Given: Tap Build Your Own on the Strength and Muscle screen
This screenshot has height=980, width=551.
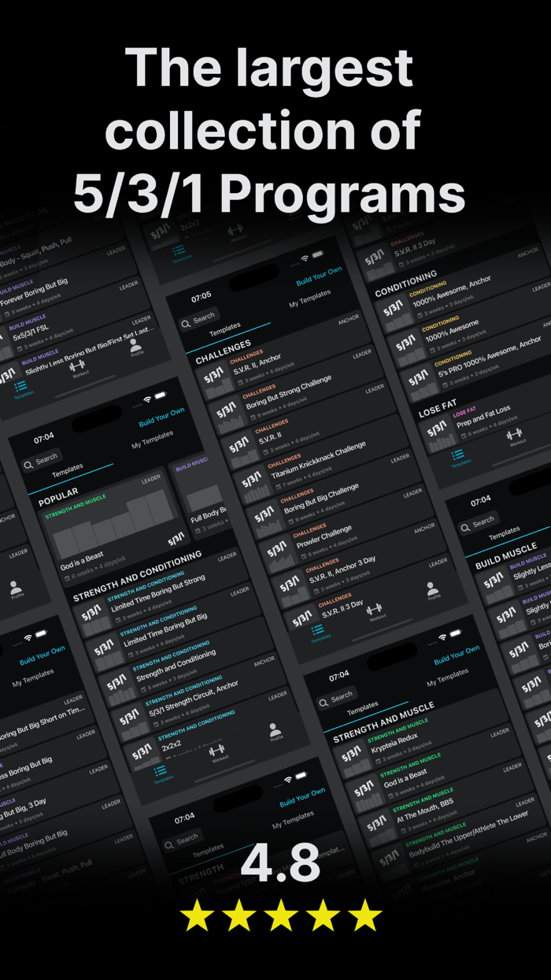Looking at the screenshot, I should 457,655.
